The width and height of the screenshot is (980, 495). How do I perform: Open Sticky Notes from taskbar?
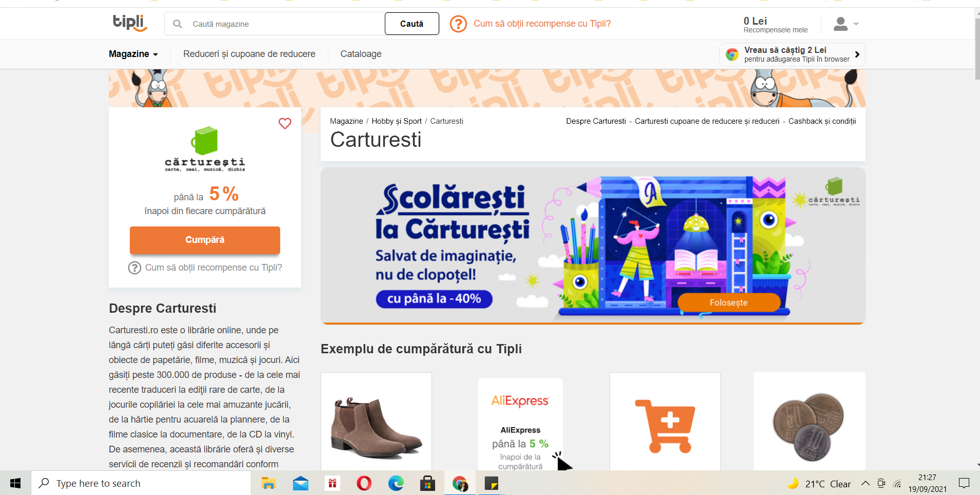click(492, 483)
